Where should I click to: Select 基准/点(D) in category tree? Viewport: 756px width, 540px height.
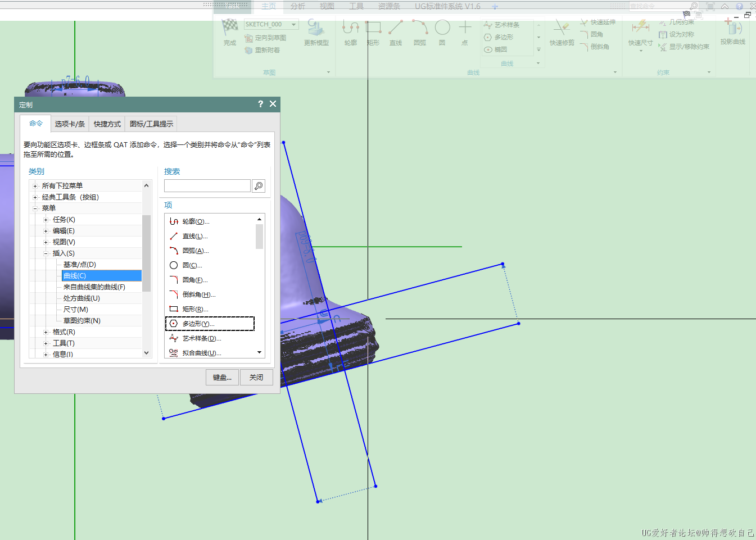(80, 265)
